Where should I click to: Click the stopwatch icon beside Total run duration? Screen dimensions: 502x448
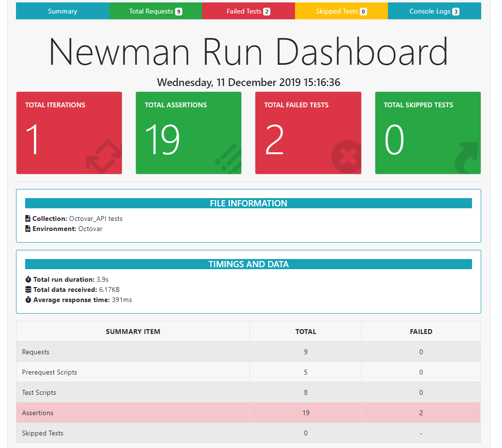click(x=28, y=279)
